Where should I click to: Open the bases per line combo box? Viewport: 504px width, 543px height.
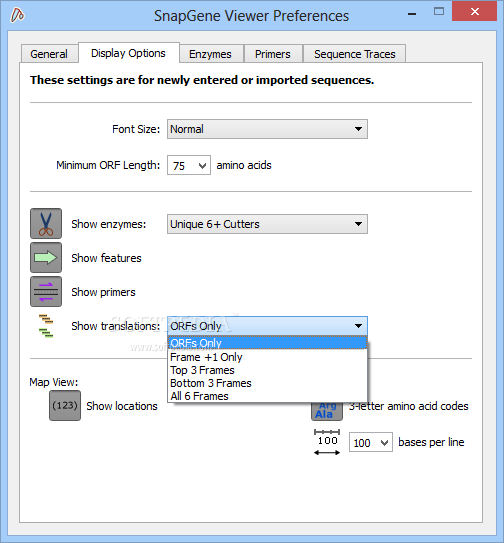371,442
